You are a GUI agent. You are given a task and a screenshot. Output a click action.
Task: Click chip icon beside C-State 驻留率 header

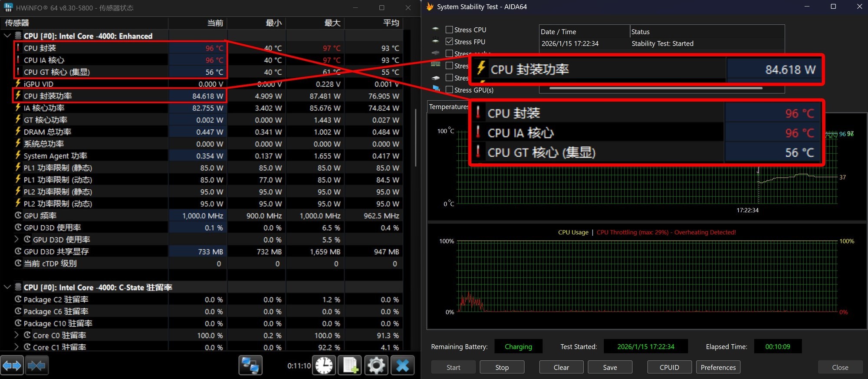(x=18, y=287)
